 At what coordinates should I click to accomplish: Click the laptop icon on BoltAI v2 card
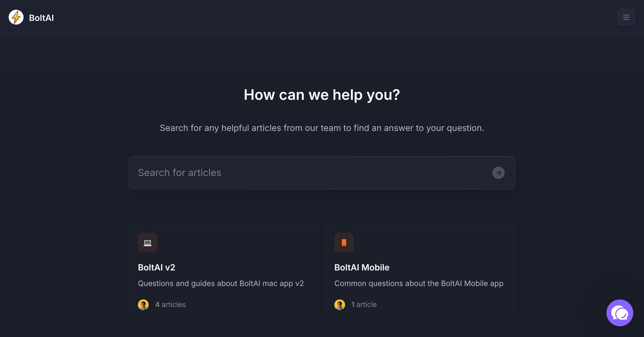click(x=147, y=242)
